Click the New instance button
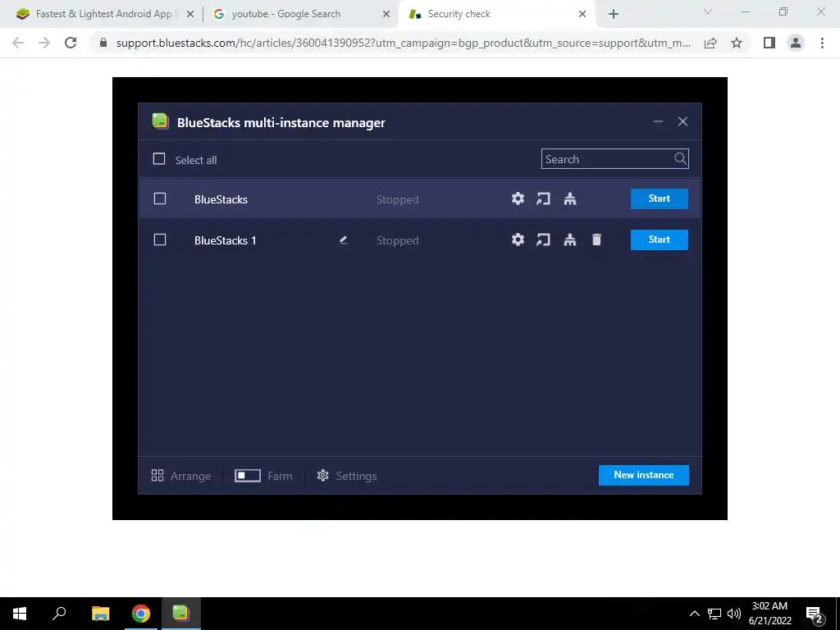The height and width of the screenshot is (630, 840). point(643,475)
